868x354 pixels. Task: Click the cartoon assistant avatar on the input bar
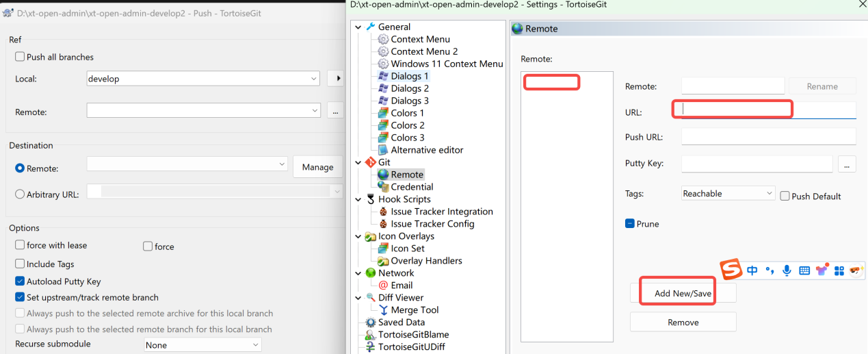[x=856, y=270]
